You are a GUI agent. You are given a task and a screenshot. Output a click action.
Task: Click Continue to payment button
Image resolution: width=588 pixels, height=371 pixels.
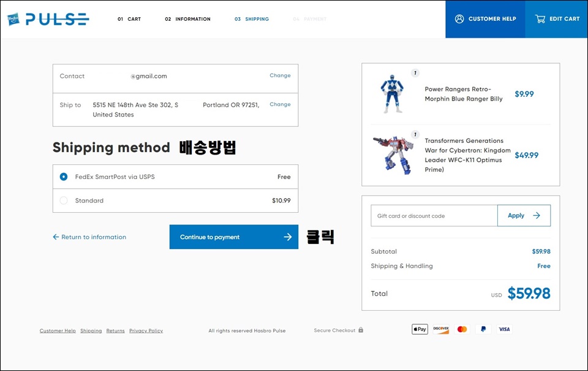point(233,237)
